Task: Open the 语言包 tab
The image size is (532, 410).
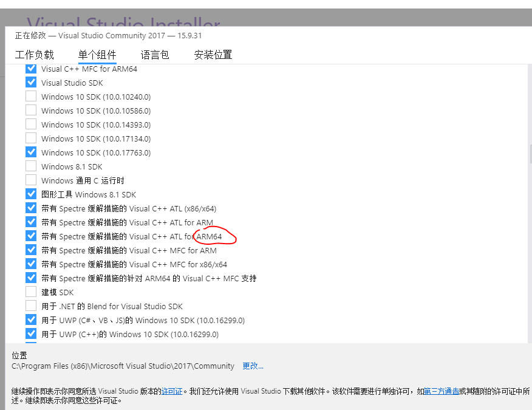Action: pyautogui.click(x=155, y=55)
